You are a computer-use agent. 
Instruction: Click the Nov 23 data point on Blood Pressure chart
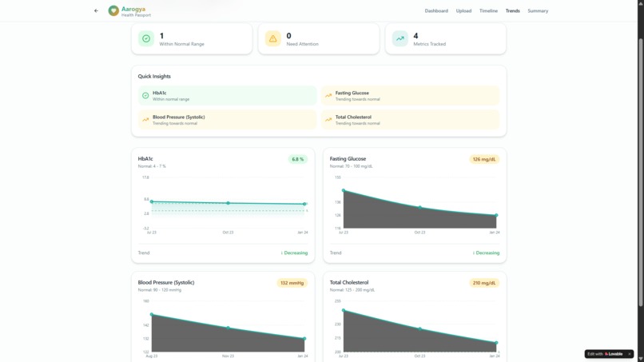pos(228,328)
